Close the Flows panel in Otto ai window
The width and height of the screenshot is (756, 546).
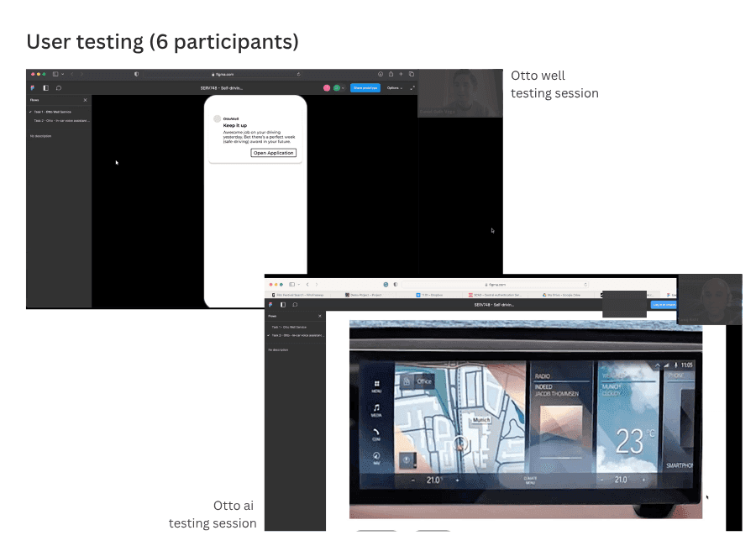click(x=320, y=316)
